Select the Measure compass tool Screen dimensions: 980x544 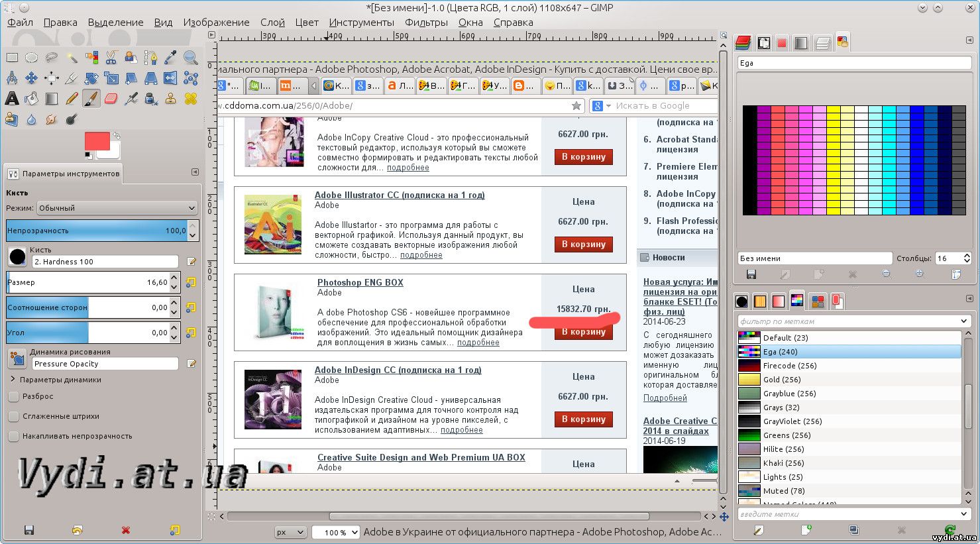tap(12, 78)
